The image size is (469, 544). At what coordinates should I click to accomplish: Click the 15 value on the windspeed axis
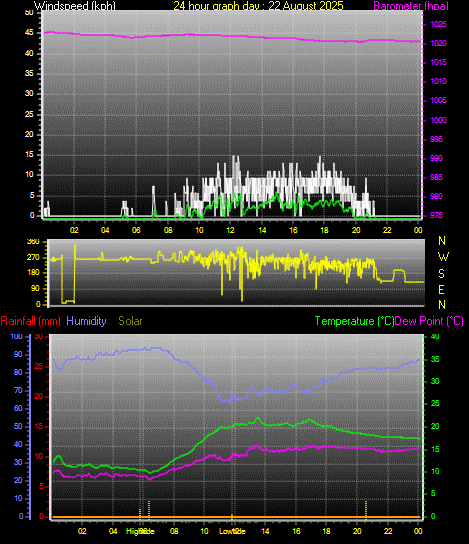[x=29, y=154]
